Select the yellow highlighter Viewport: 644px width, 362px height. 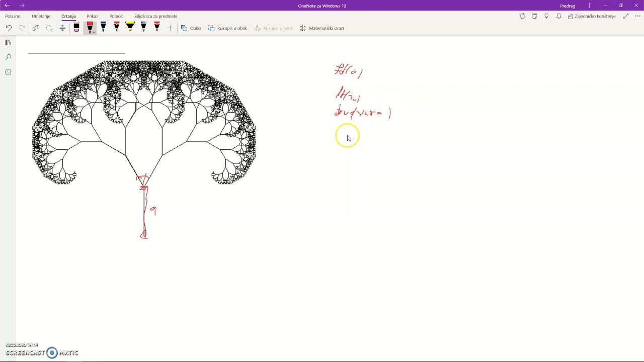130,28
